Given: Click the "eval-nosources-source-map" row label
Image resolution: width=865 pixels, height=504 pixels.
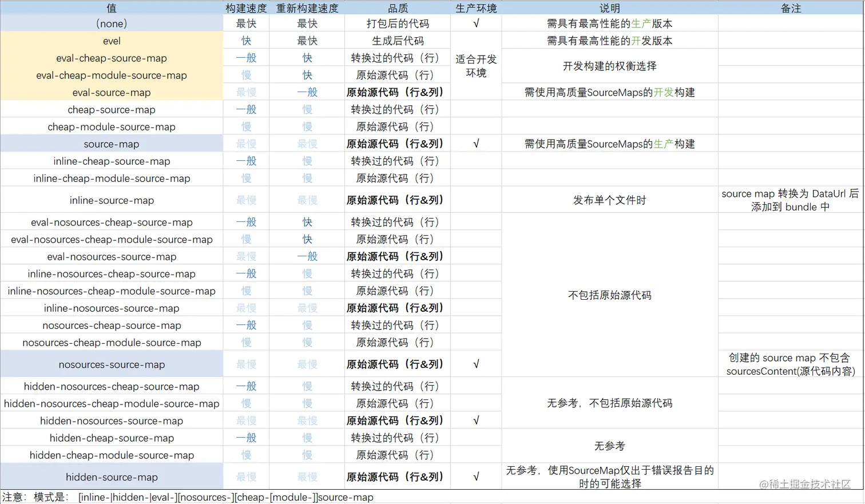Looking at the screenshot, I should (x=111, y=256).
